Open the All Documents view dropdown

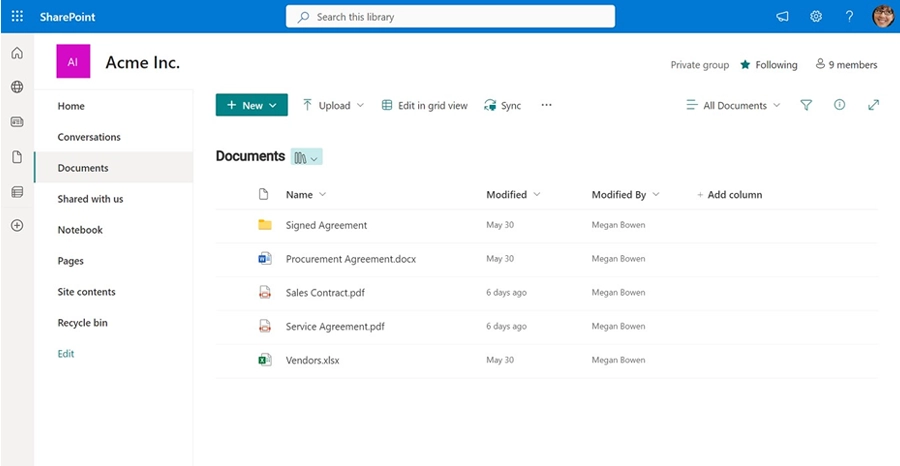click(x=733, y=106)
